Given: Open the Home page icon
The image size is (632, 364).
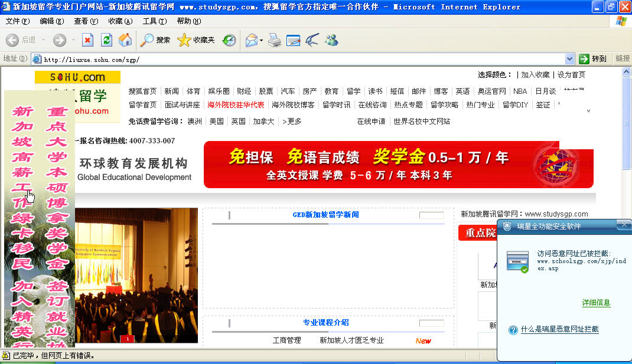Looking at the screenshot, I should pyautogui.click(x=125, y=40).
